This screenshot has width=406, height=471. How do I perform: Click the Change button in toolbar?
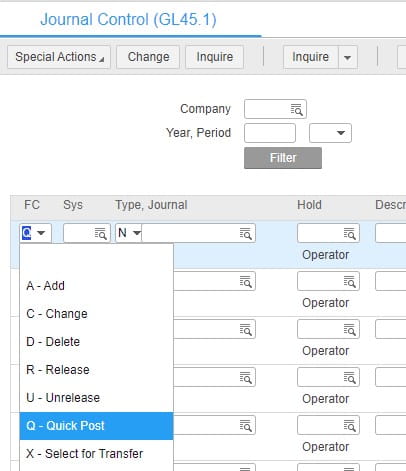pos(148,57)
